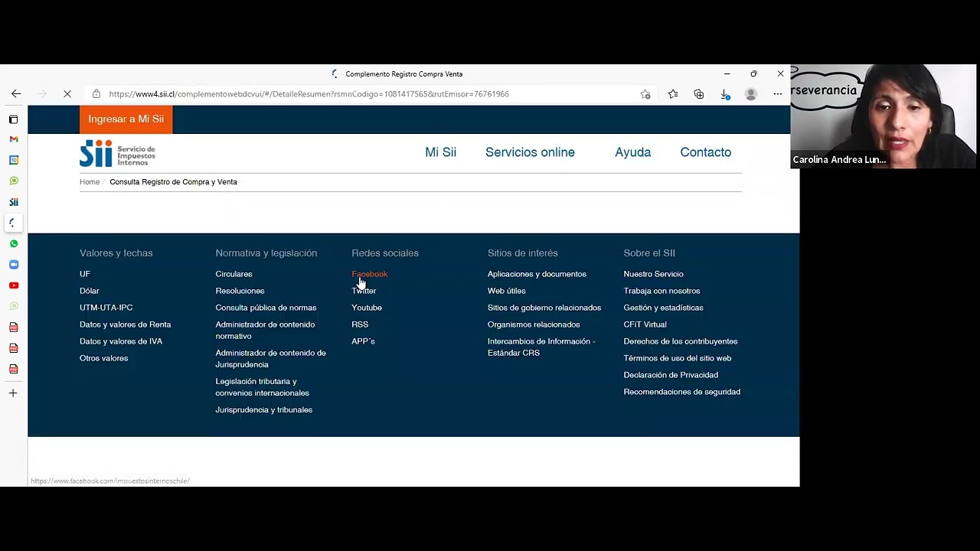The image size is (980, 551).
Task: Open Términos de uso del sitio web
Action: click(677, 358)
